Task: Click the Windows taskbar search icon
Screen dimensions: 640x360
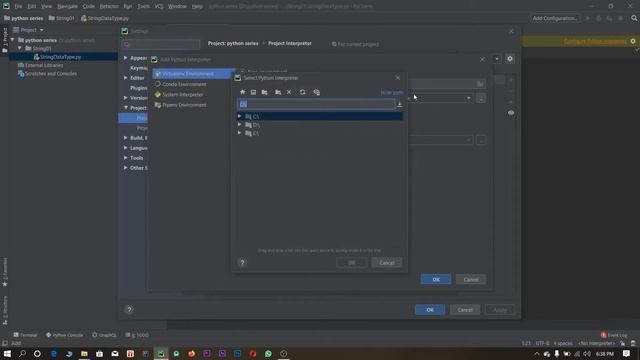Action: click(22, 353)
